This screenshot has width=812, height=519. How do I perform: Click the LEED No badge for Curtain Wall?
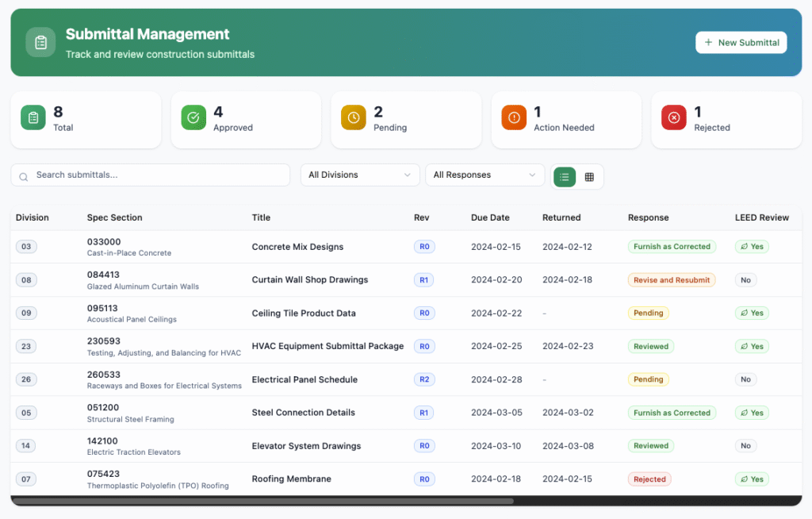[x=745, y=280]
